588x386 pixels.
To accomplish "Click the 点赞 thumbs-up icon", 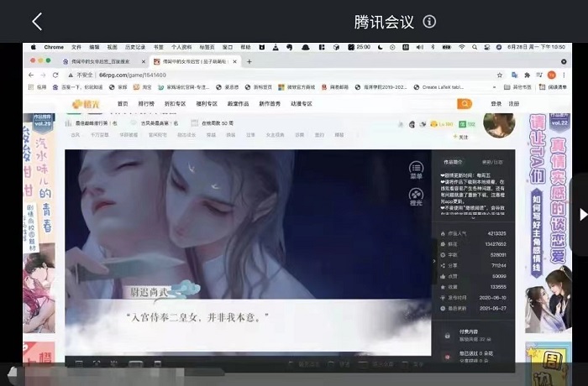I will click(443, 276).
